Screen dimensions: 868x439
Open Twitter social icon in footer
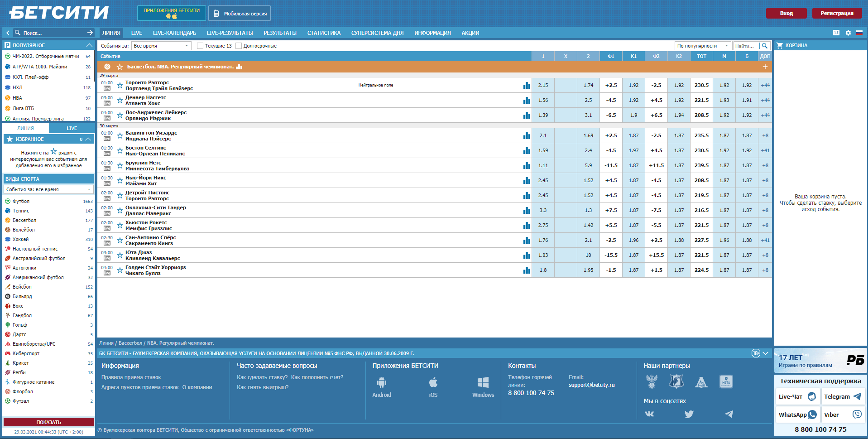point(689,414)
